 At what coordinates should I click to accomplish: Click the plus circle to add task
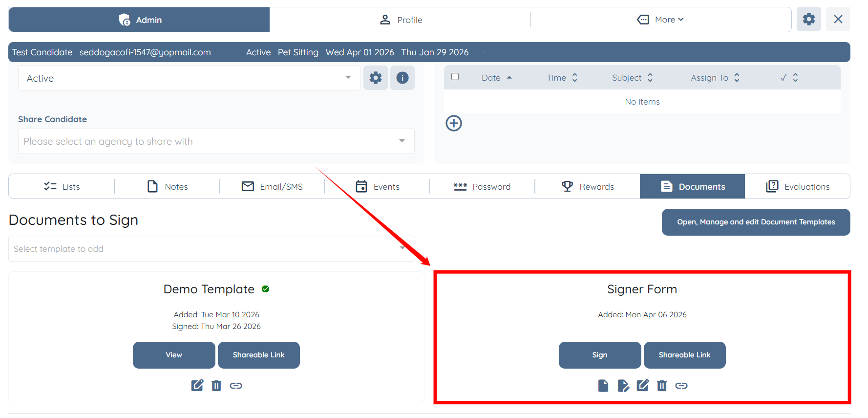click(x=454, y=123)
